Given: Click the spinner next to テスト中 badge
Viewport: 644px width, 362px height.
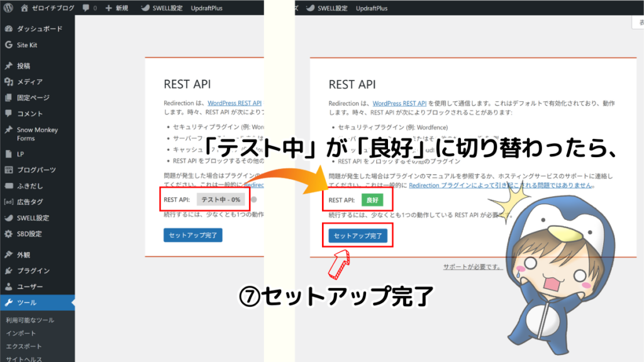Looking at the screenshot, I should 254,199.
